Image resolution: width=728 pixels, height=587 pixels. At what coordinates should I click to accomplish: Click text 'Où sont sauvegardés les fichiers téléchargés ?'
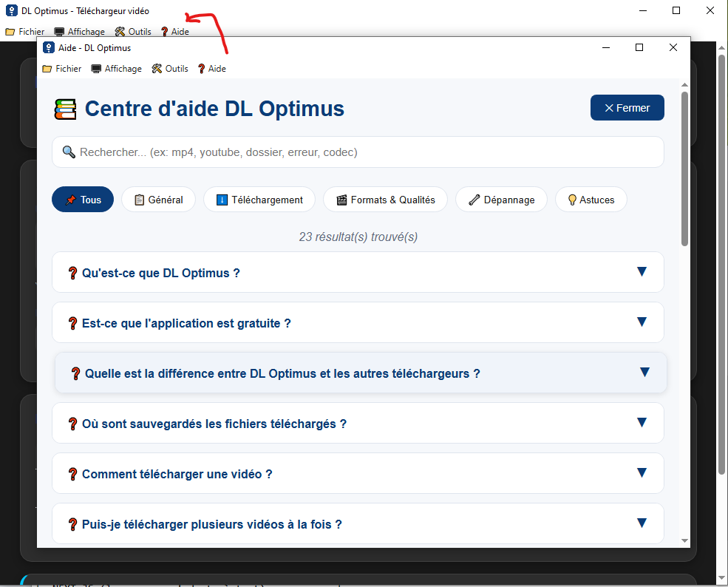[214, 424]
